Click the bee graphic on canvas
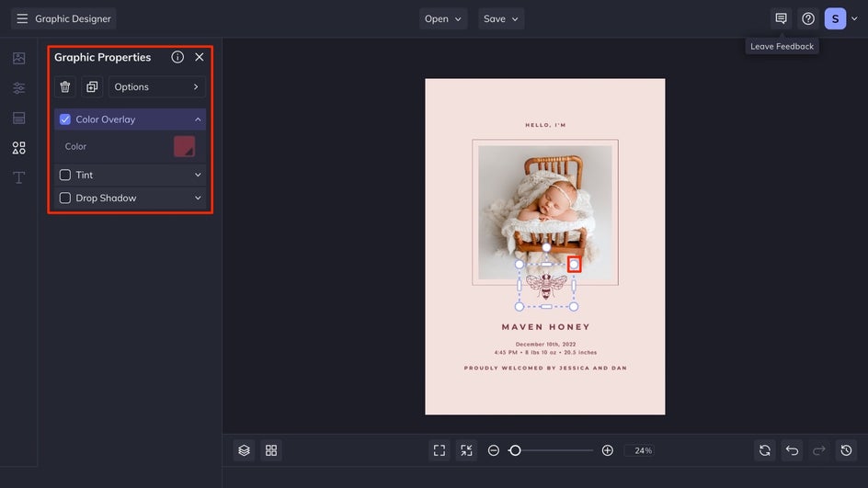Image resolution: width=868 pixels, height=488 pixels. pos(546,287)
